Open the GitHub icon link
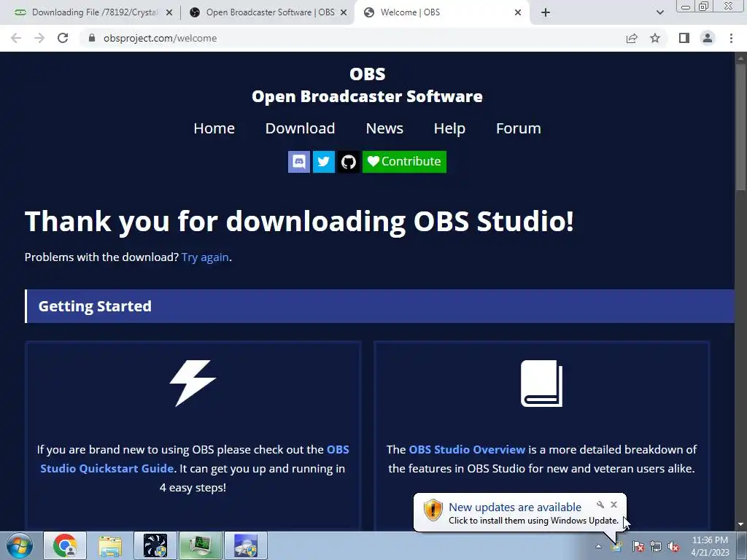This screenshot has height=560, width=747. click(349, 162)
